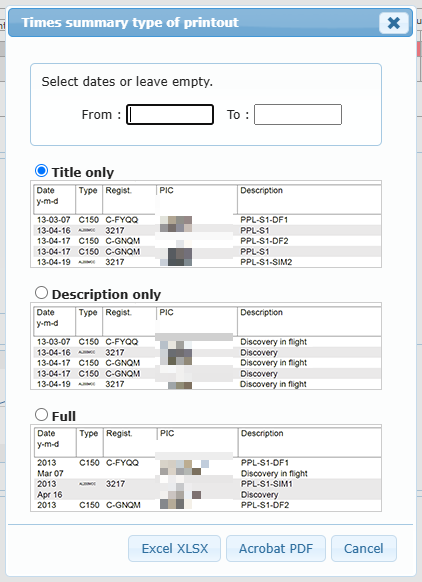Image resolution: width=422 pixels, height=582 pixels.
Task: Click 'To :' label
Action: (x=238, y=115)
